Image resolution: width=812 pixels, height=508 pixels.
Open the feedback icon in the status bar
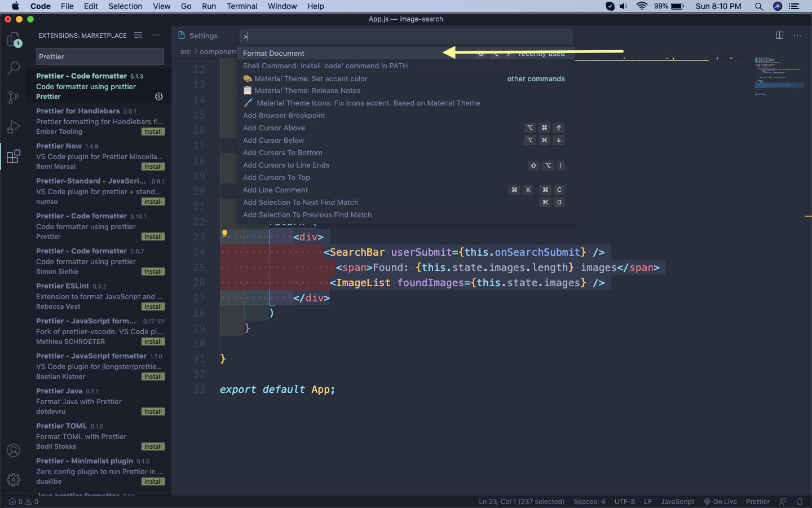pyautogui.click(x=783, y=501)
